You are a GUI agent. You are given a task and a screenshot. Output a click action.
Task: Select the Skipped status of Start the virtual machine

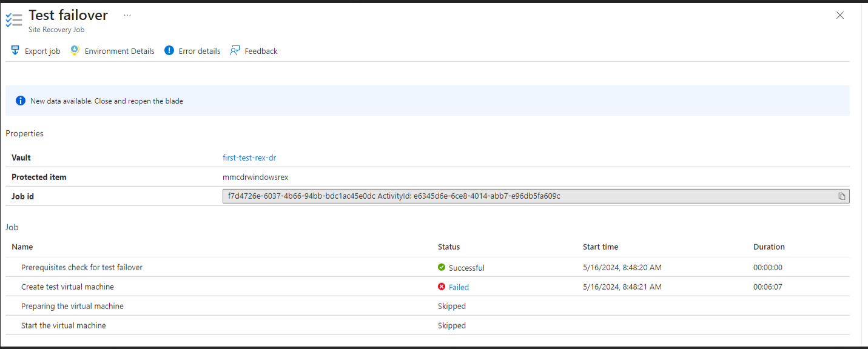point(451,325)
